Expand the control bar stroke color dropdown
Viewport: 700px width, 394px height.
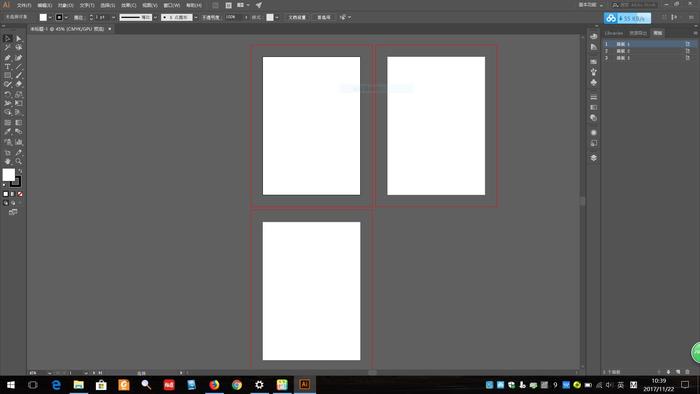click(66, 17)
